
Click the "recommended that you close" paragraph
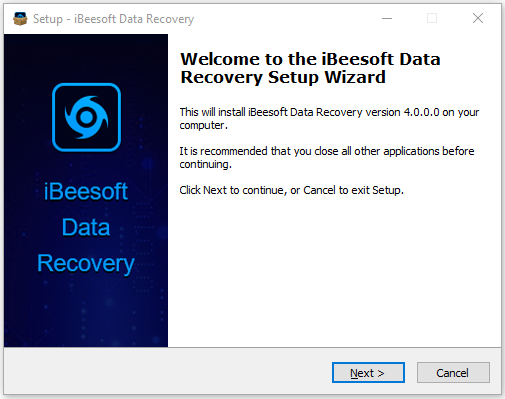pos(327,157)
